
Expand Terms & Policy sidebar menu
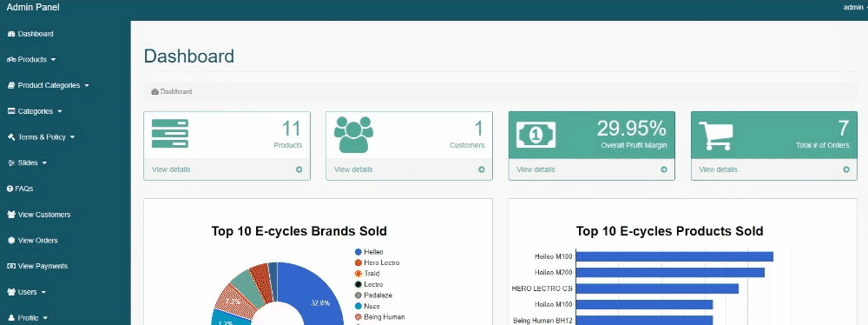click(42, 137)
